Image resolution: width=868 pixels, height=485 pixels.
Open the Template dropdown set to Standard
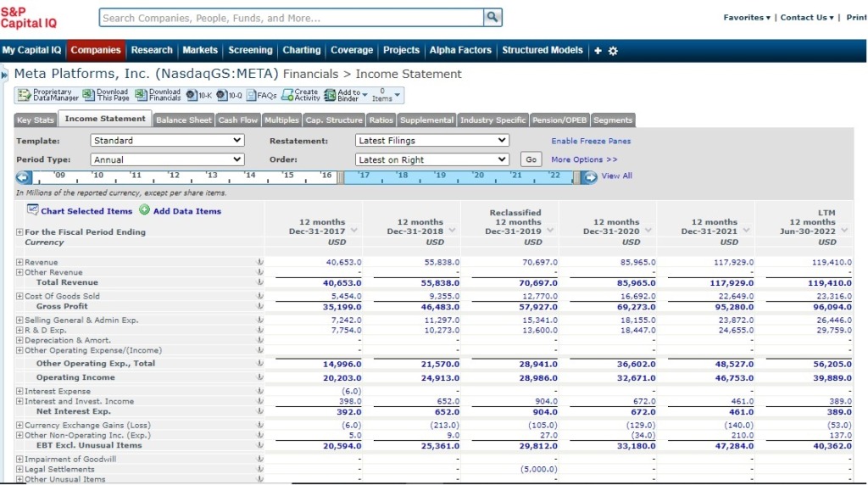[167, 141]
